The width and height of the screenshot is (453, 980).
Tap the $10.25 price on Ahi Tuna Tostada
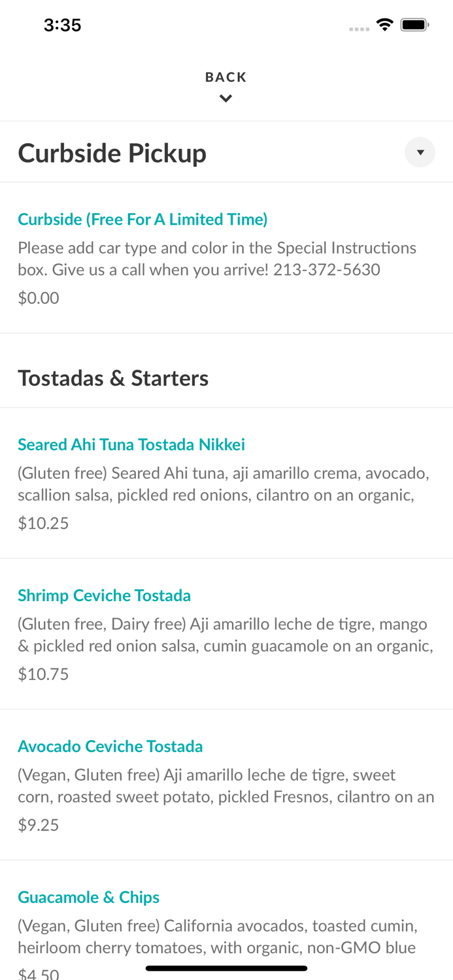pyautogui.click(x=43, y=523)
